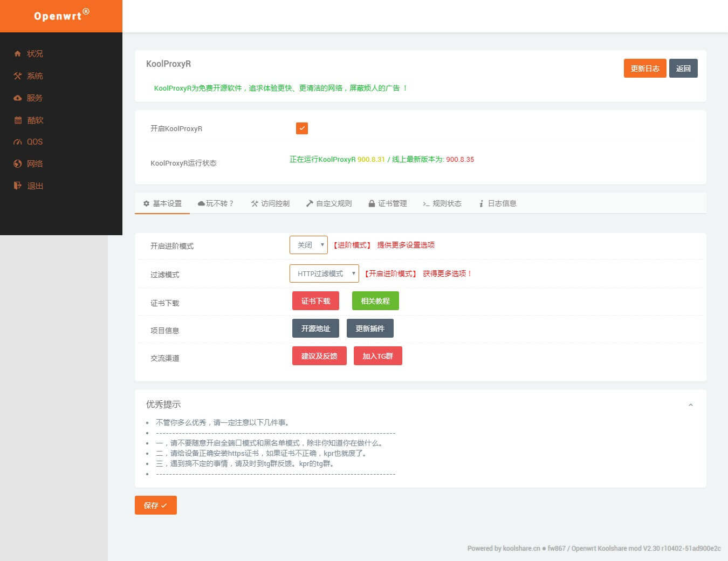
Task: Click the cloud icon beside 服务
Action: point(18,98)
